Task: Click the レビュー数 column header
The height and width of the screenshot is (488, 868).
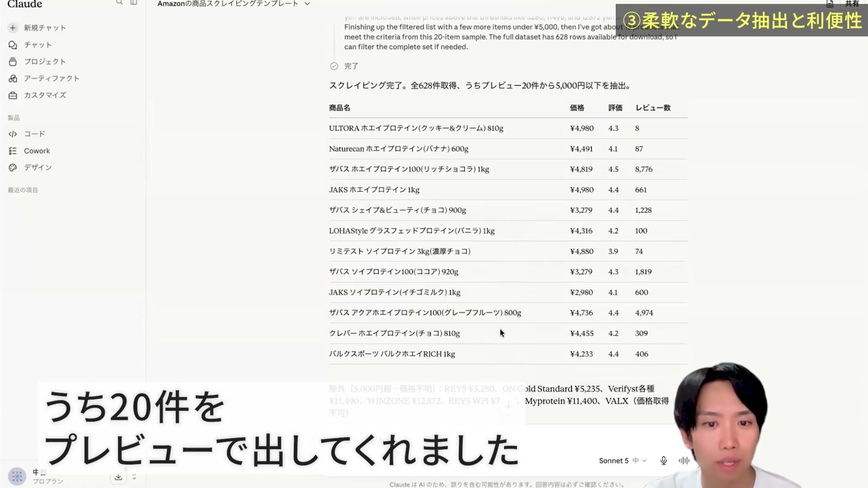Action: click(x=653, y=108)
